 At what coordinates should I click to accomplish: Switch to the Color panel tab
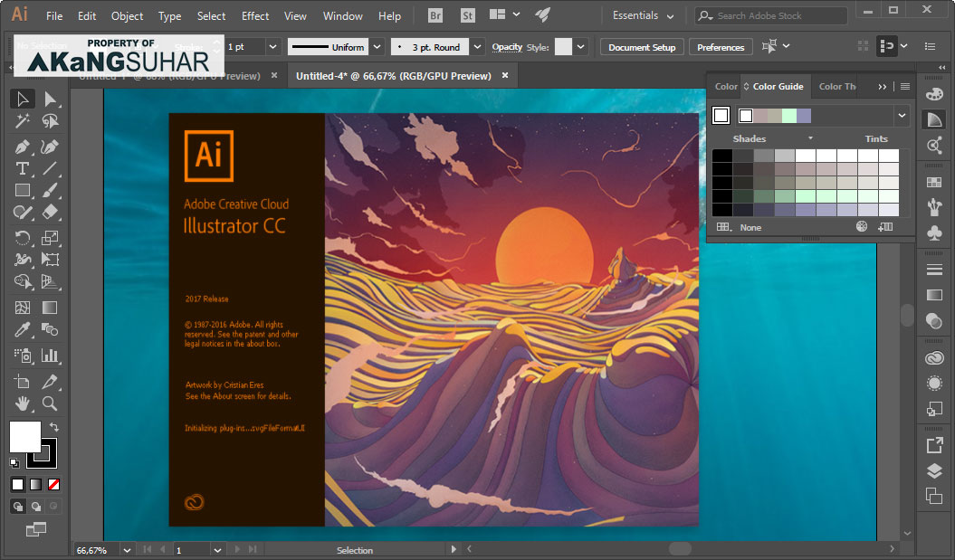pos(726,87)
